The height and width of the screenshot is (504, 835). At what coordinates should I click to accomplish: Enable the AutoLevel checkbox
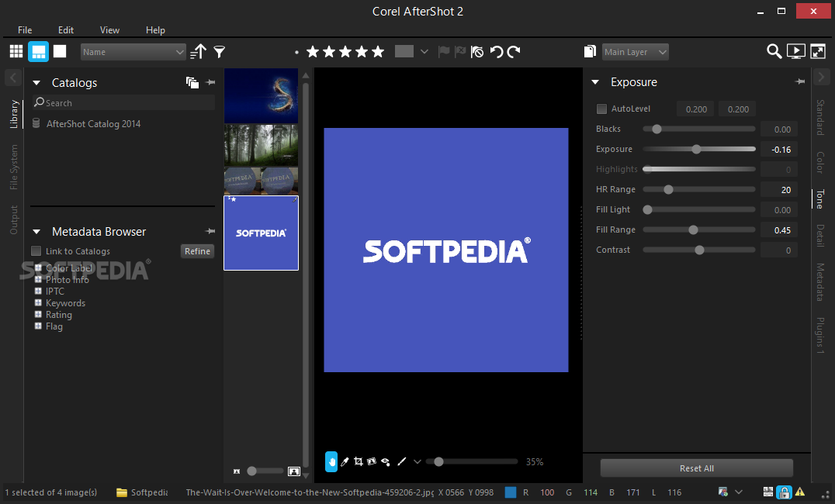click(601, 109)
